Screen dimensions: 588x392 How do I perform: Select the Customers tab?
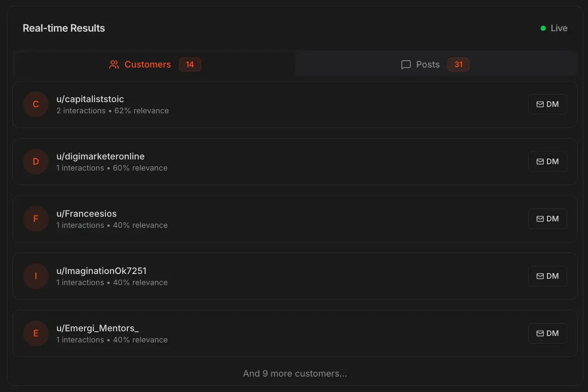[147, 64]
